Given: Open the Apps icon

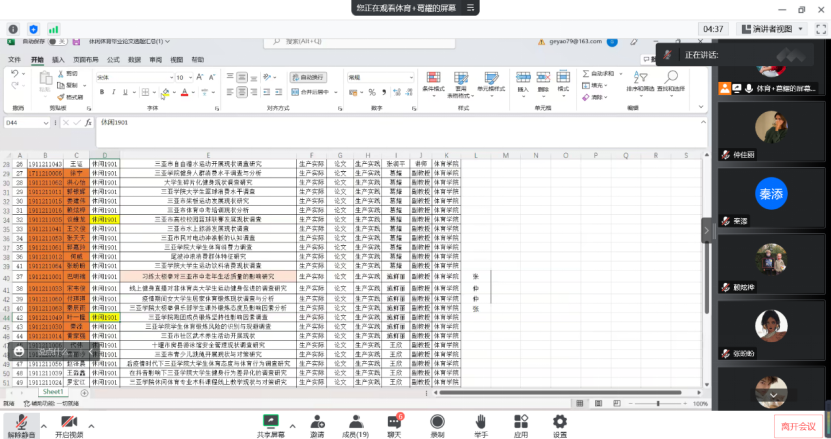Looking at the screenshot, I should 520,423.
